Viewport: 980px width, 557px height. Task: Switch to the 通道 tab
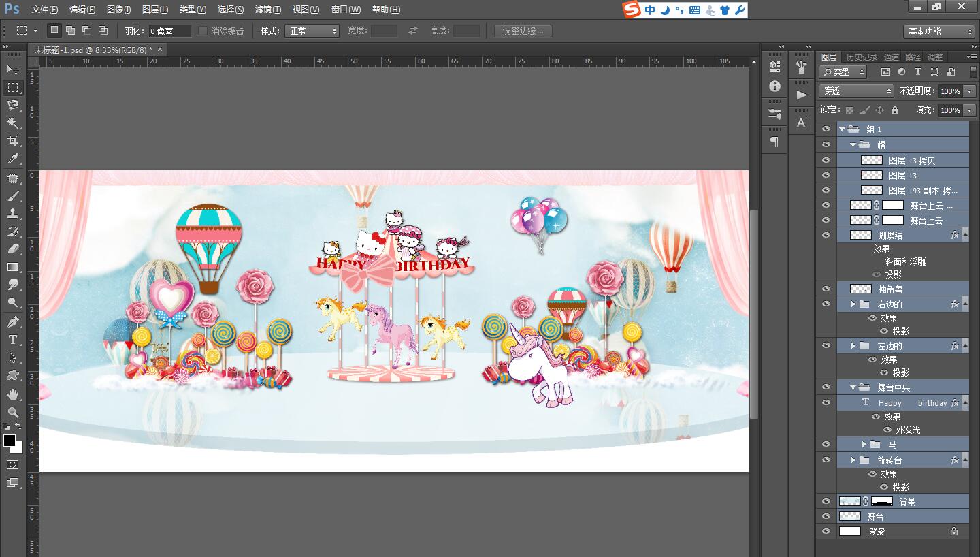(x=891, y=57)
